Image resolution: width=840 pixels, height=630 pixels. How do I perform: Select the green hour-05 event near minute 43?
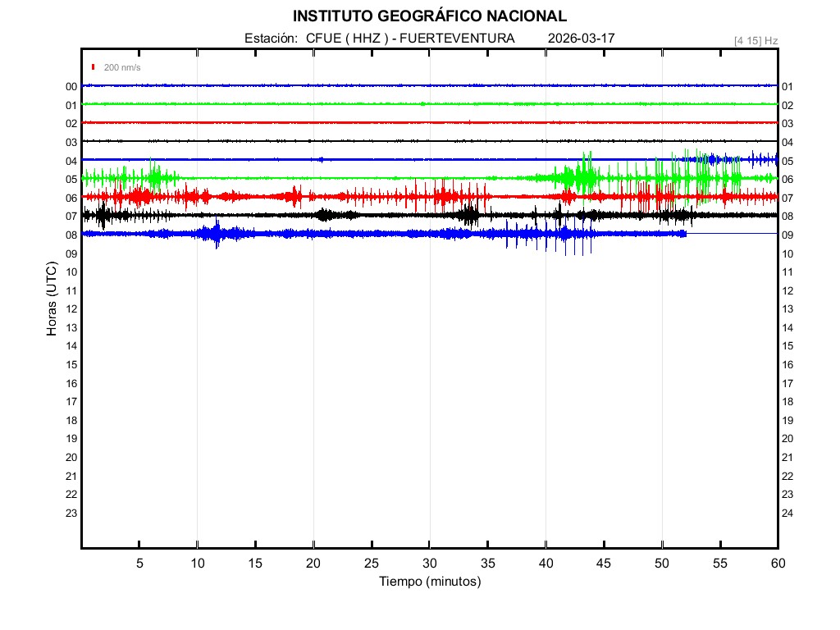click(585, 176)
